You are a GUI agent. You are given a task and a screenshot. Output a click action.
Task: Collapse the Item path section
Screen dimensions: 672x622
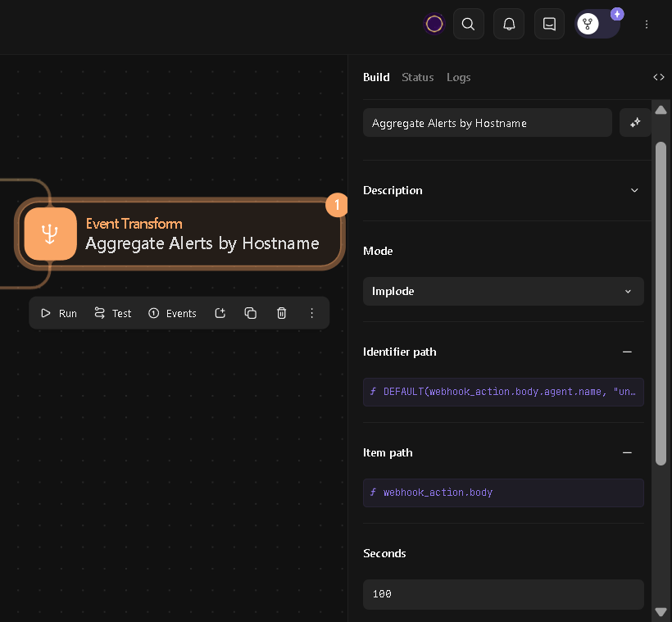[x=627, y=452]
